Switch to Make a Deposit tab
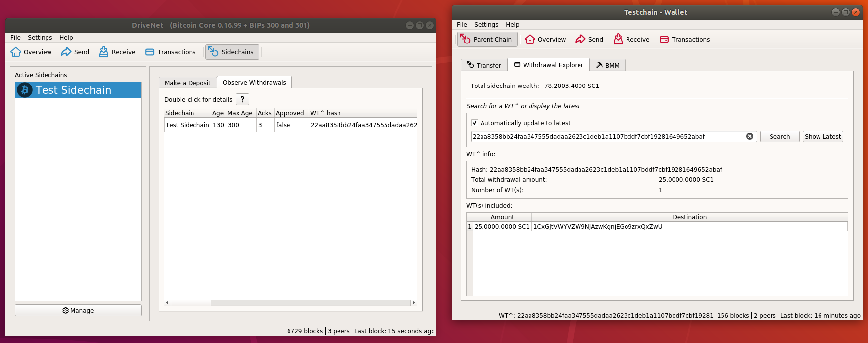The height and width of the screenshot is (343, 868). coord(188,83)
